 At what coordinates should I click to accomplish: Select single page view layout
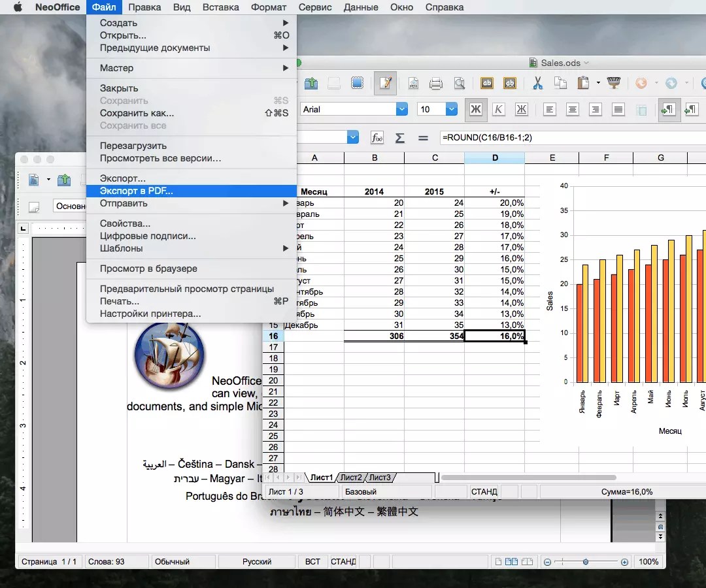498,561
